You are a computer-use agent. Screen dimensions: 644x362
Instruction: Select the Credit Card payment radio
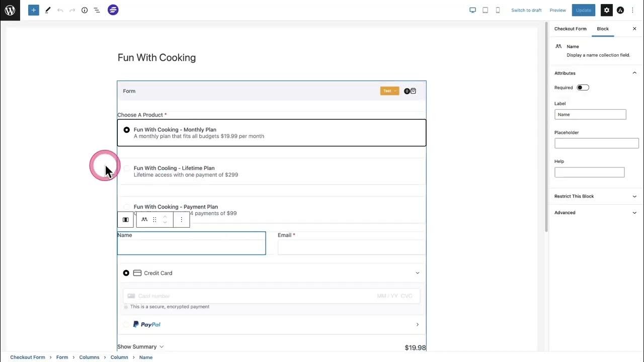coord(126,273)
